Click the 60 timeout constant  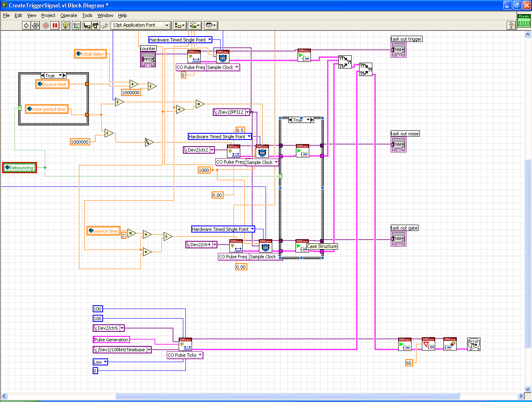(x=409, y=363)
